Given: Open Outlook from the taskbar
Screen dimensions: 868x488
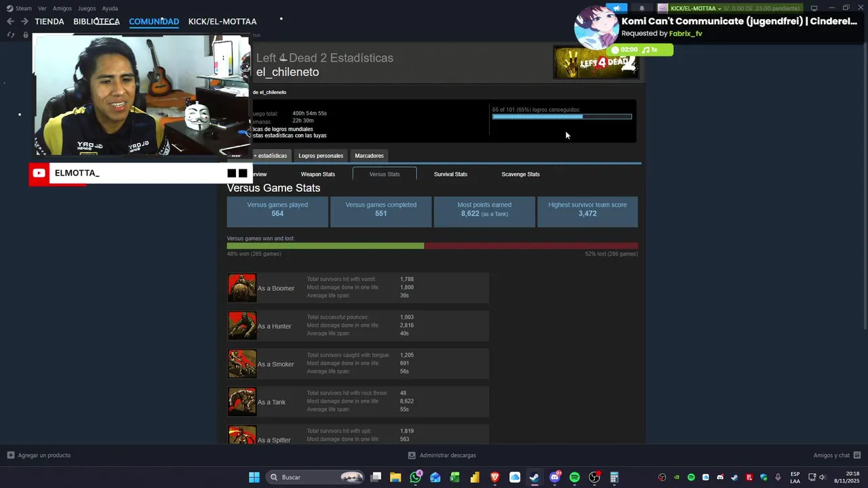Looking at the screenshot, I should click(435, 477).
